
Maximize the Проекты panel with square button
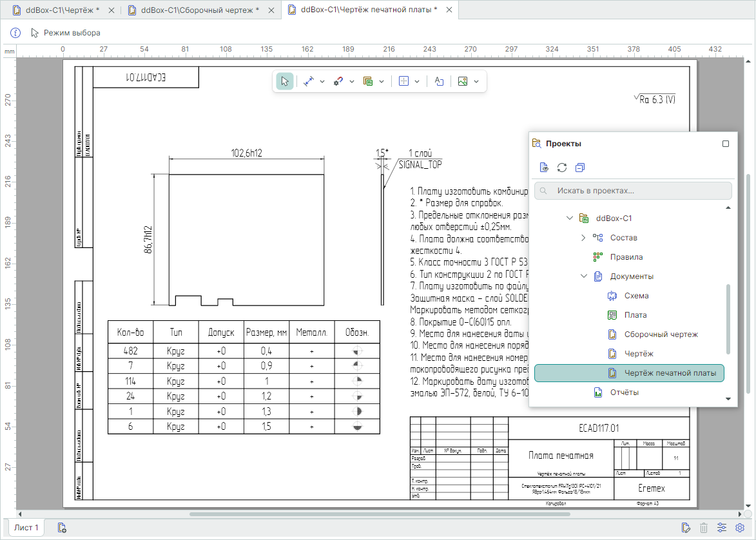click(725, 144)
